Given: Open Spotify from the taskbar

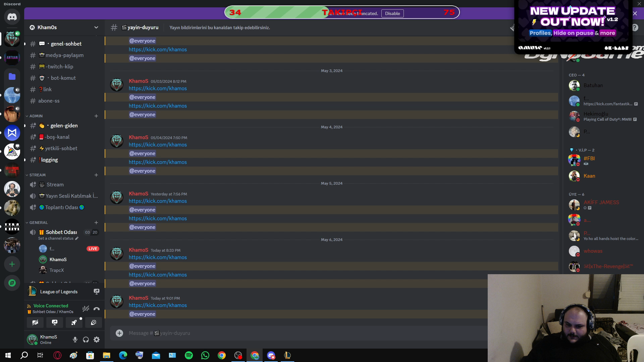Looking at the screenshot, I should (189, 355).
